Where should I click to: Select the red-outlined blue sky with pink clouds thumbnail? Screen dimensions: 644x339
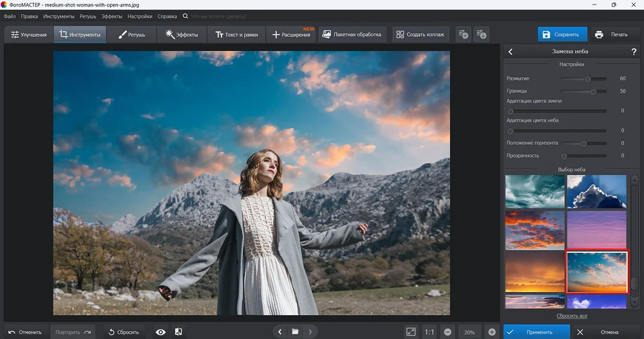tap(597, 271)
